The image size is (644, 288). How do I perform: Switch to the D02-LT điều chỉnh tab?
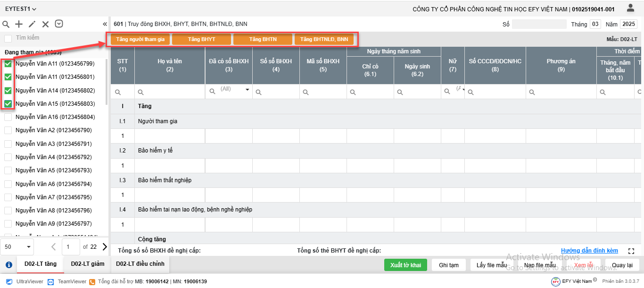(140, 264)
